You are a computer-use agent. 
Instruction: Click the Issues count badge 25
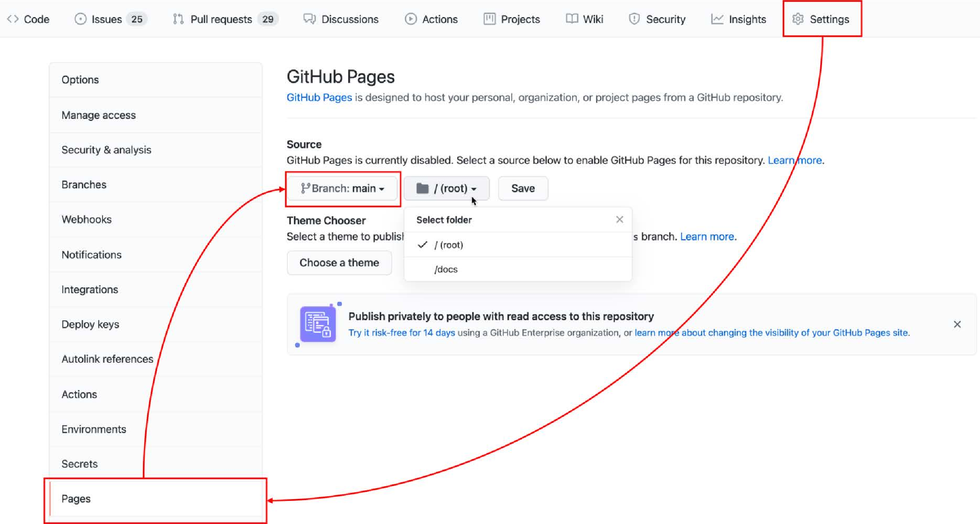click(137, 19)
